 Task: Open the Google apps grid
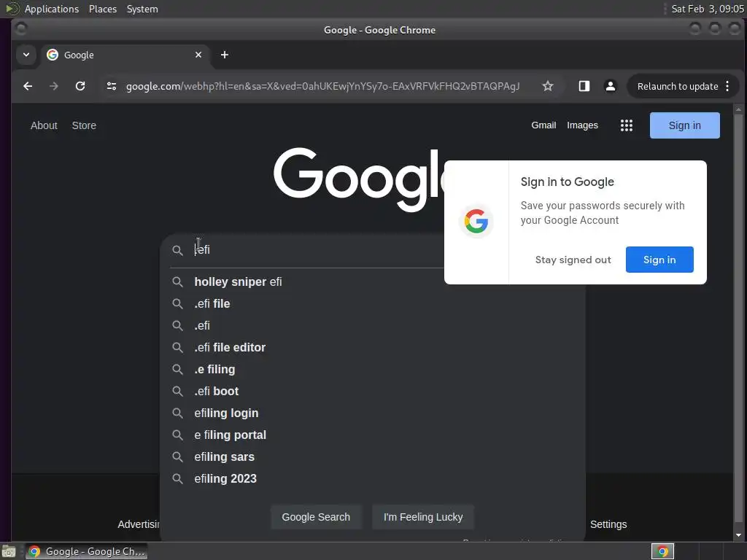627,125
